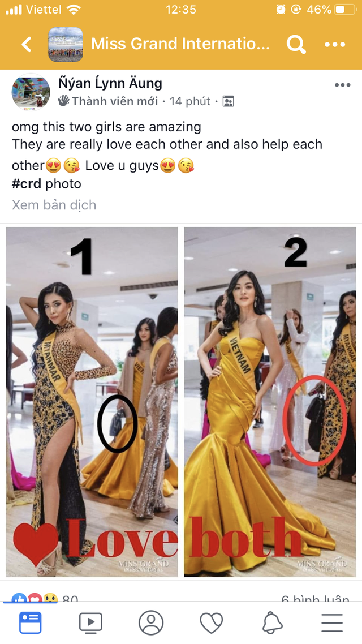The height and width of the screenshot is (644, 362).
Task: Open group options three-dot menu
Action: [335, 44]
